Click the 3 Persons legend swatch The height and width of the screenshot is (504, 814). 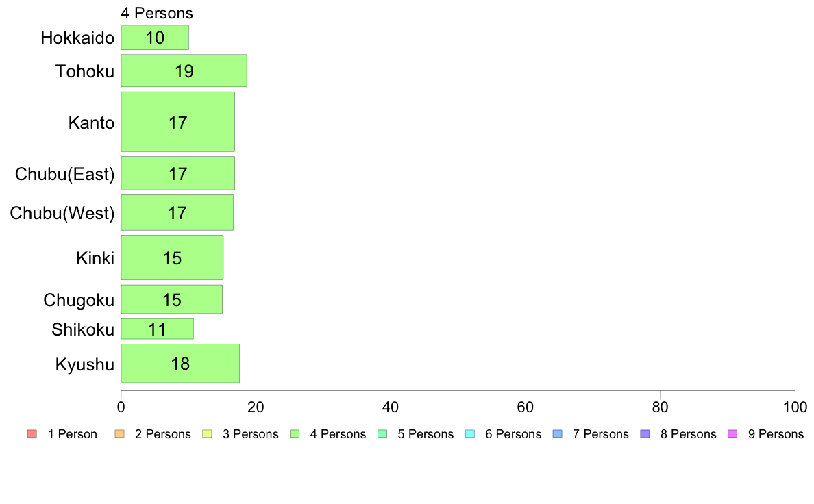(207, 434)
